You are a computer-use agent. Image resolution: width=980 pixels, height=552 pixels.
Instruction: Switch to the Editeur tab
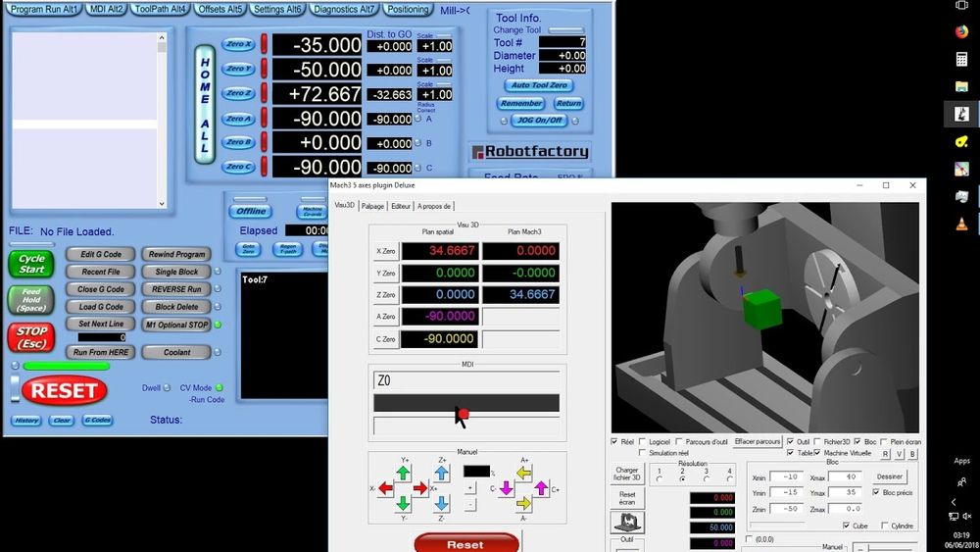(401, 206)
